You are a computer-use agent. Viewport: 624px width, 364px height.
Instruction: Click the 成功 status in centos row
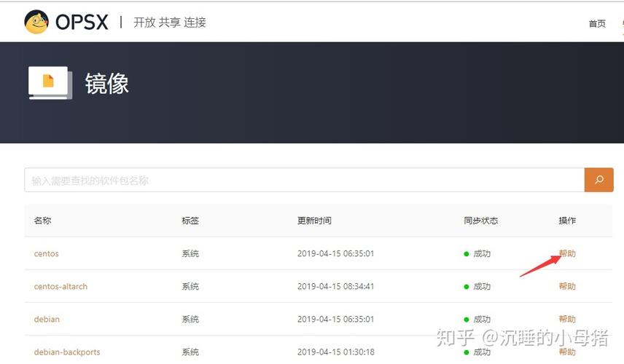pos(477,253)
